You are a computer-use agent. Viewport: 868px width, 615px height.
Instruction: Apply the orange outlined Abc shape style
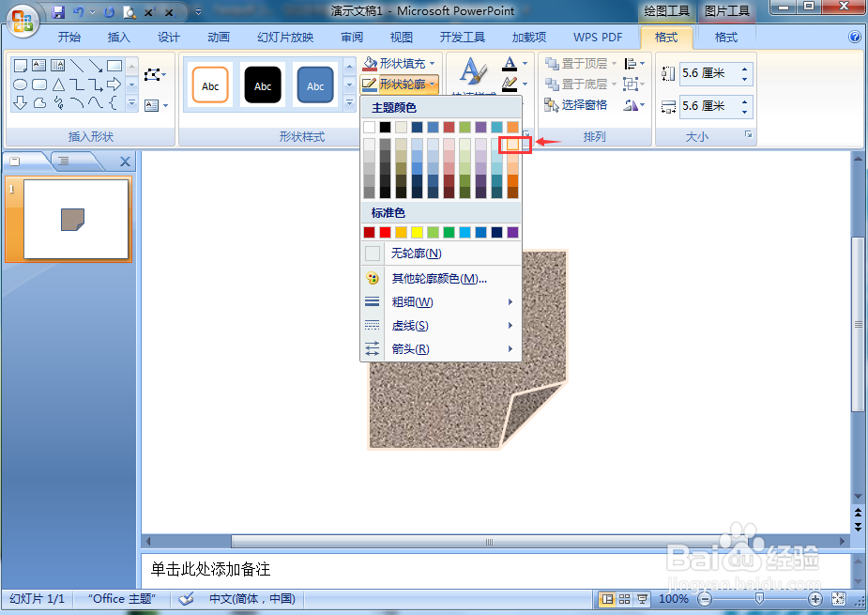click(210, 85)
